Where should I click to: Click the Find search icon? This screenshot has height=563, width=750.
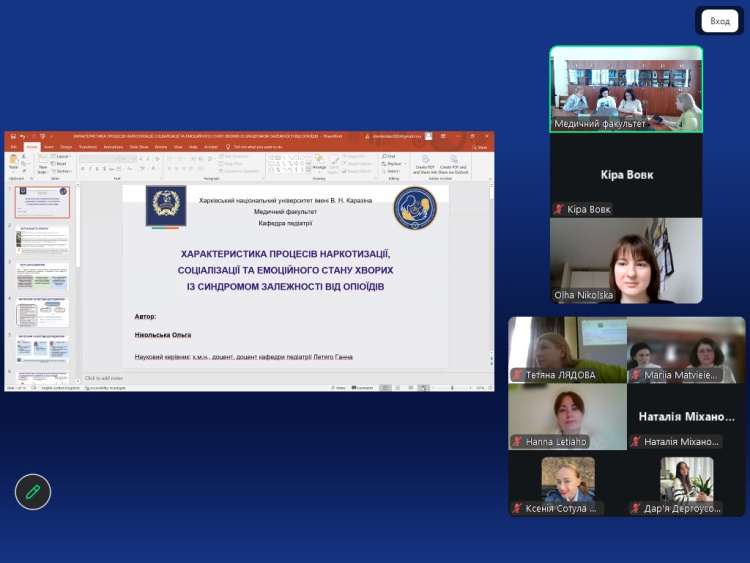(388, 156)
